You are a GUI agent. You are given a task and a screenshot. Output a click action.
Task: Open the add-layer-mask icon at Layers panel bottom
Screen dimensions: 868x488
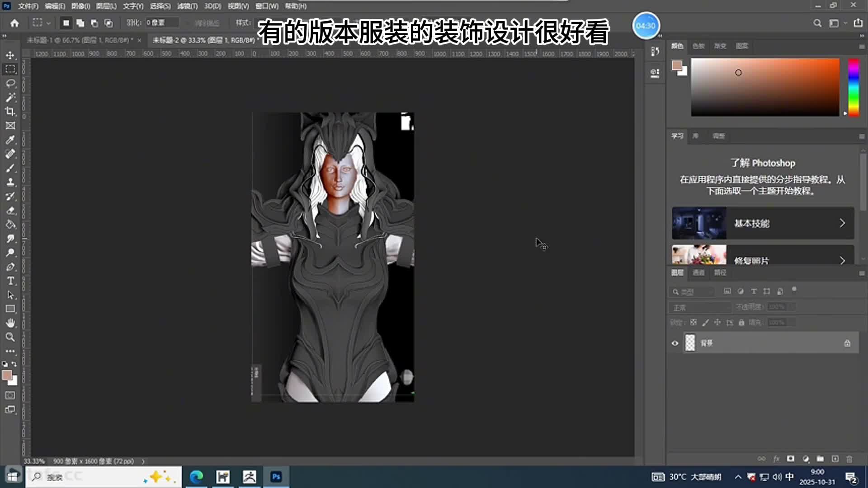[x=790, y=459]
